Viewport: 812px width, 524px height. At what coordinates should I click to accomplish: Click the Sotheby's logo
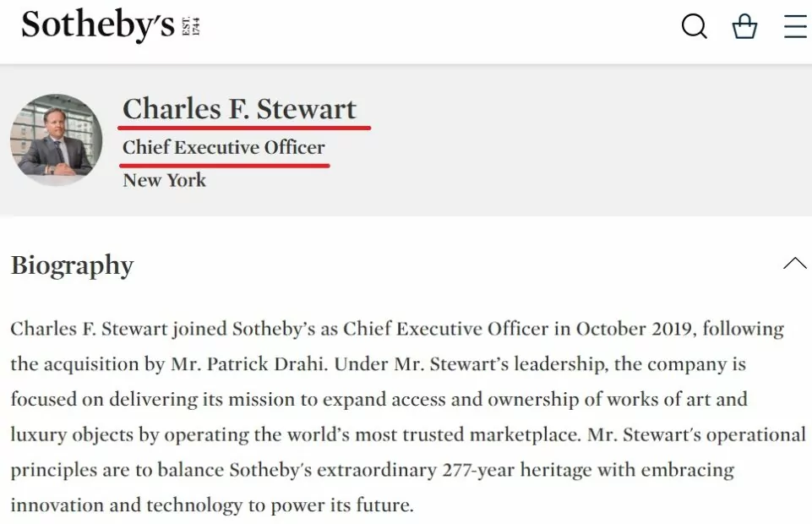pyautogui.click(x=98, y=25)
